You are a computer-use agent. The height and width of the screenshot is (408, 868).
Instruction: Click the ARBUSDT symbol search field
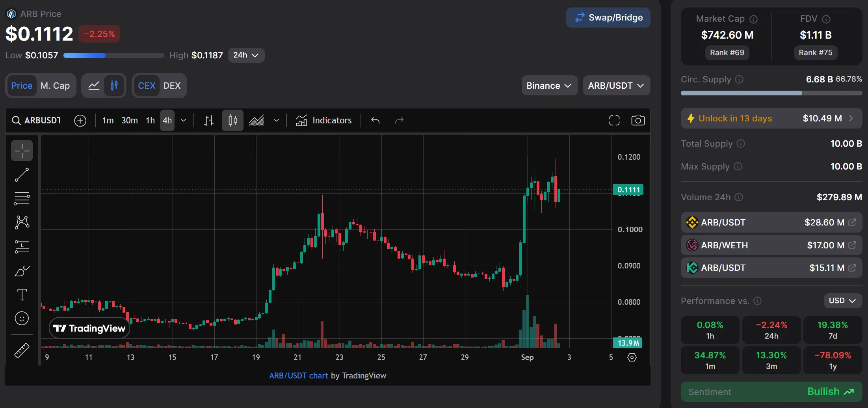tap(36, 120)
